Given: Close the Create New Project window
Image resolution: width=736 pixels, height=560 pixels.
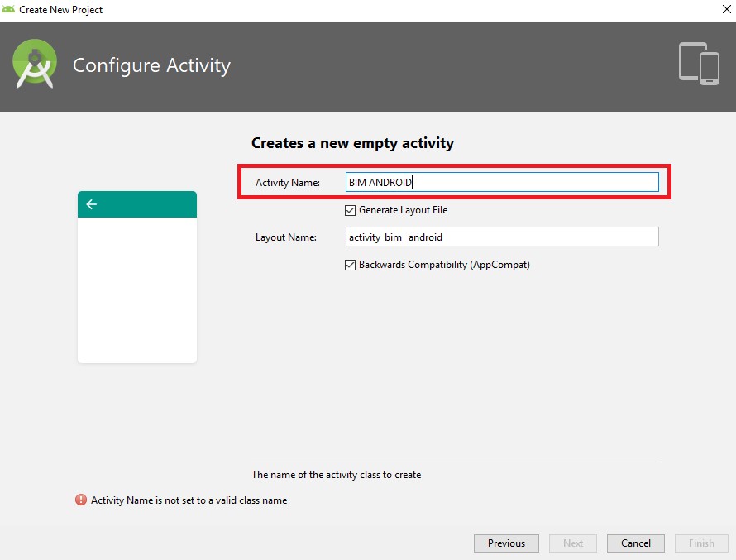Looking at the screenshot, I should 714,10.
